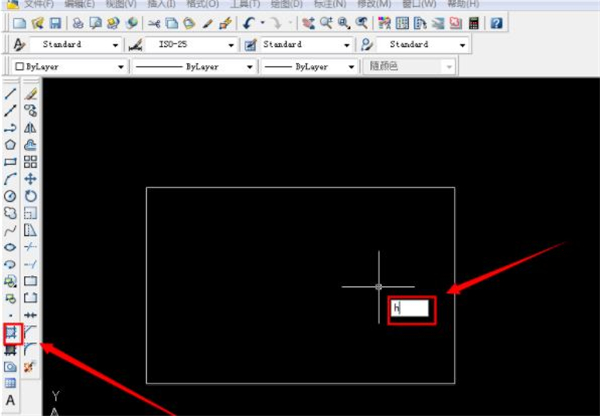Open the Calculator tool icon
Viewport: 600px width, 416px height.
473,23
